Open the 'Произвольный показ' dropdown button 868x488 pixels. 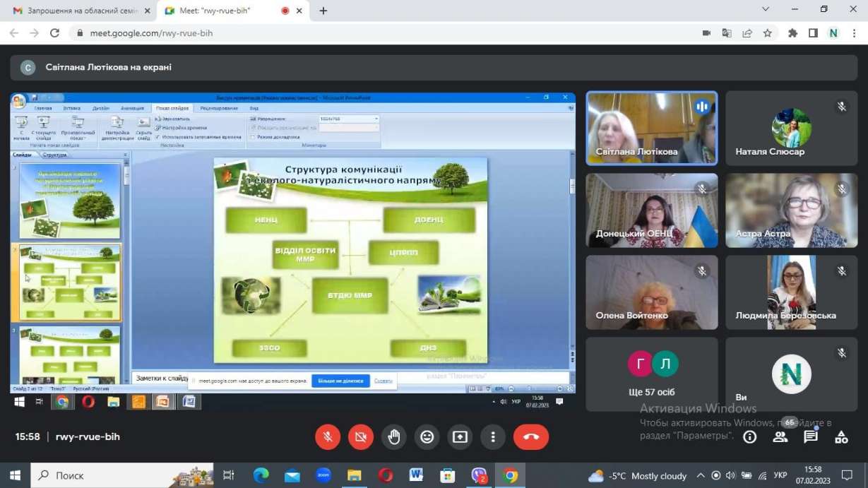[x=78, y=127]
